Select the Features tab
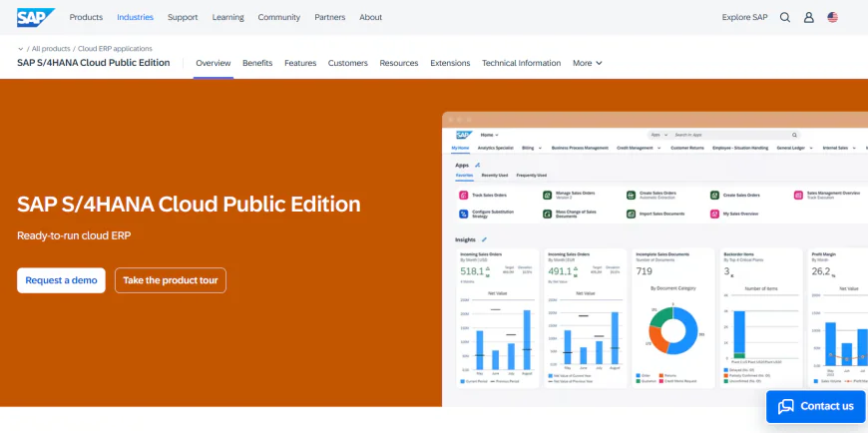 [x=300, y=63]
